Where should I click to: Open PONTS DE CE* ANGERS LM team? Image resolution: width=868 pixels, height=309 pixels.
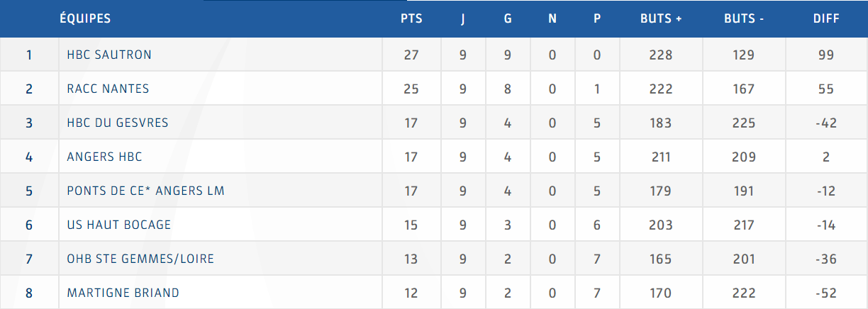pyautogui.click(x=146, y=191)
